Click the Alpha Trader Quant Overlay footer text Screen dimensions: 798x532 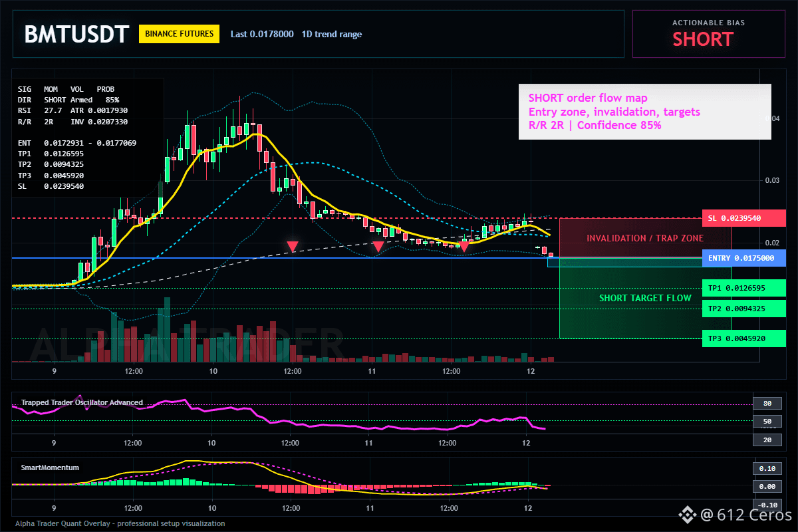click(x=120, y=523)
